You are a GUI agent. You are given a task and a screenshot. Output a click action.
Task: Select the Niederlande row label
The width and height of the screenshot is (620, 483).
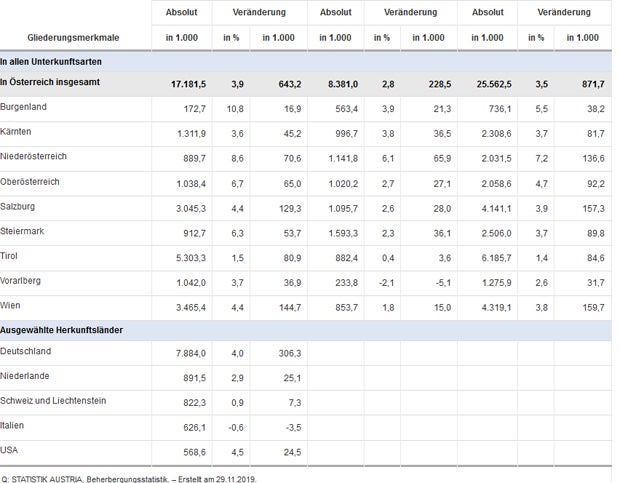pos(26,376)
